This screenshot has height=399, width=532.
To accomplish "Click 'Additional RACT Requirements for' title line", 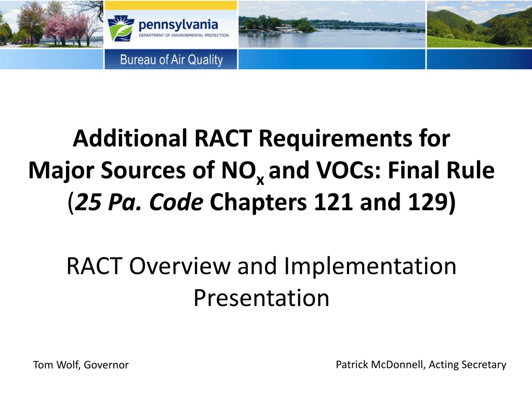I will [x=261, y=138].
